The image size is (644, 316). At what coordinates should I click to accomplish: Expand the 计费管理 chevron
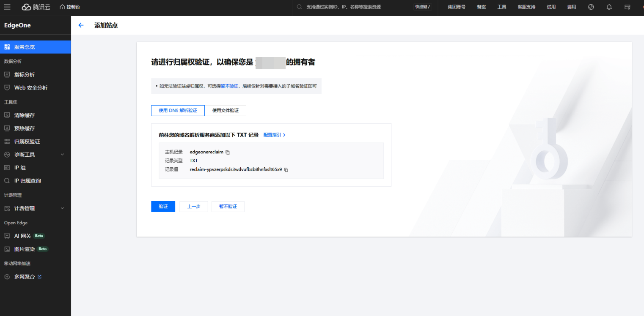[x=62, y=208]
